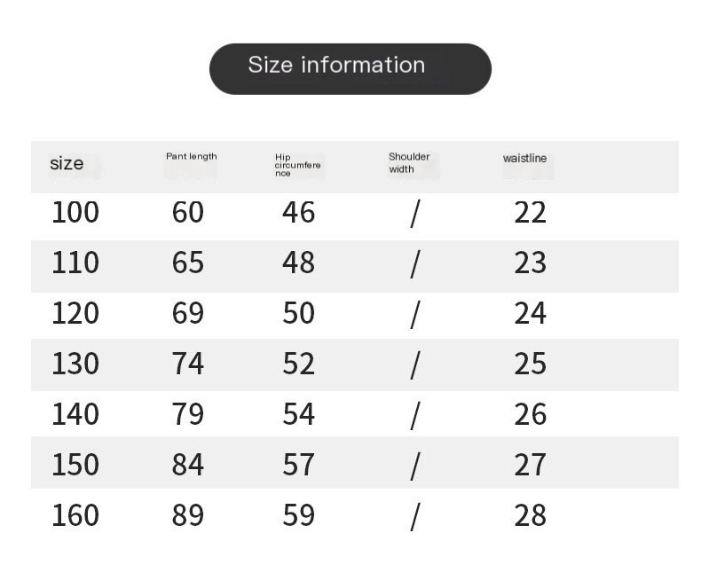701x588 pixels.
Task: Click the Pant length column header
Action: (x=192, y=156)
